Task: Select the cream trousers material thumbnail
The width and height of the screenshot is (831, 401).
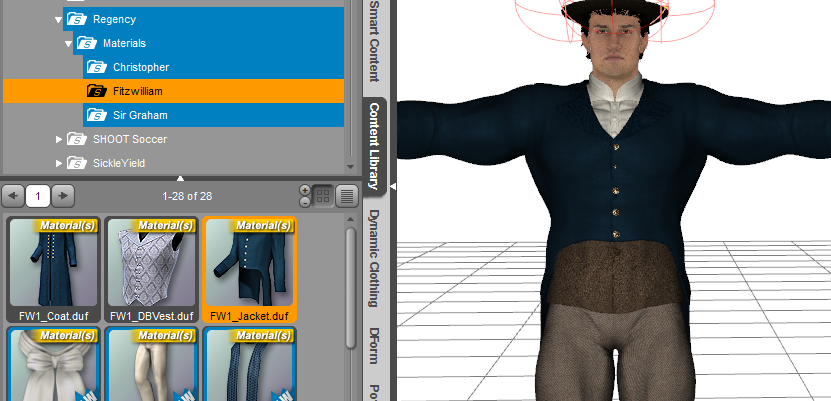Action: (x=152, y=364)
